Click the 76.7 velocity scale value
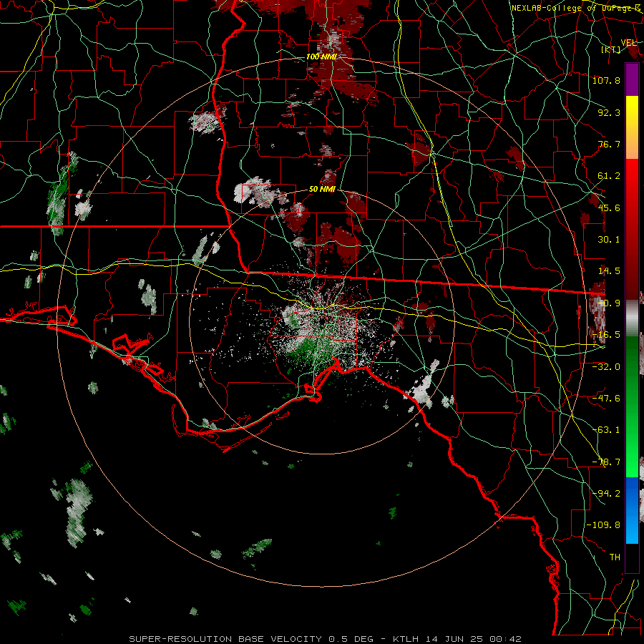The image size is (644, 644). (x=609, y=144)
